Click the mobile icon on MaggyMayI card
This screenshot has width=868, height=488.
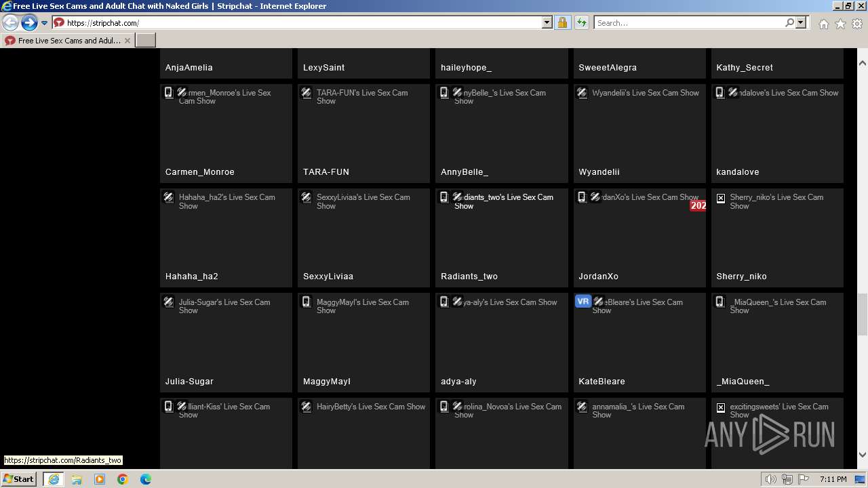[x=307, y=302]
